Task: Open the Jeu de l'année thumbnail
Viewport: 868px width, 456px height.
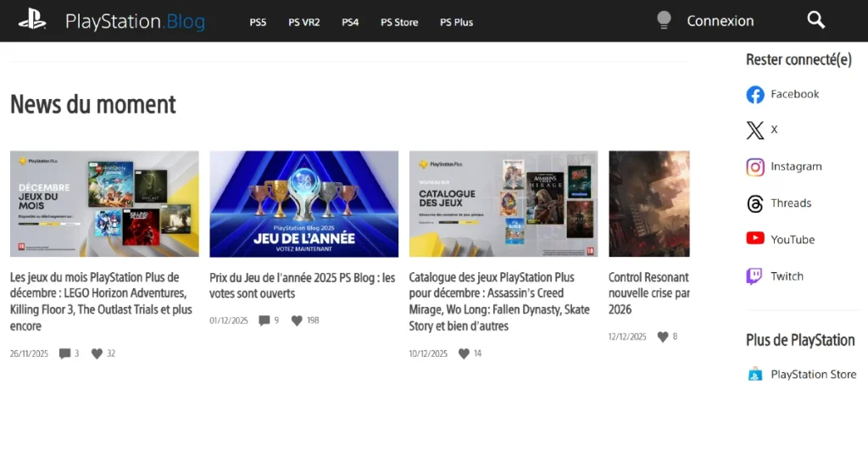Action: pos(304,203)
